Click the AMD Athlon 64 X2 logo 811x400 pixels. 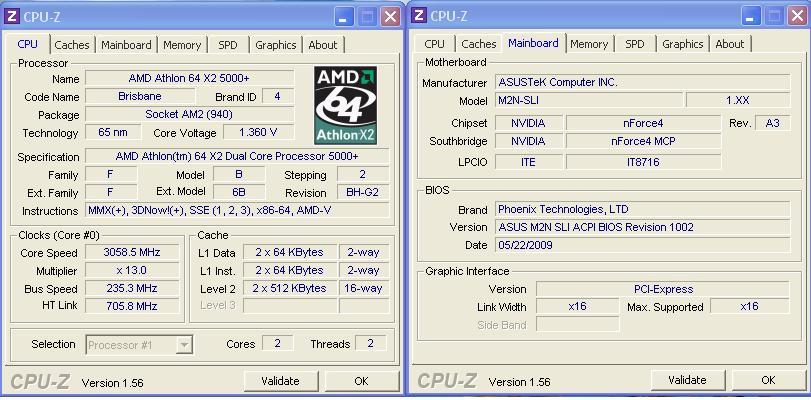[x=346, y=106]
